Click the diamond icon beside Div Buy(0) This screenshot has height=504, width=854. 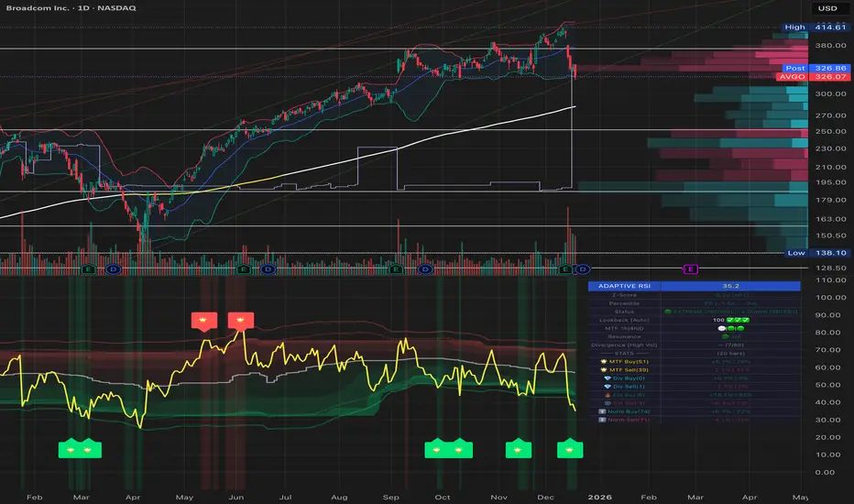(x=608, y=378)
